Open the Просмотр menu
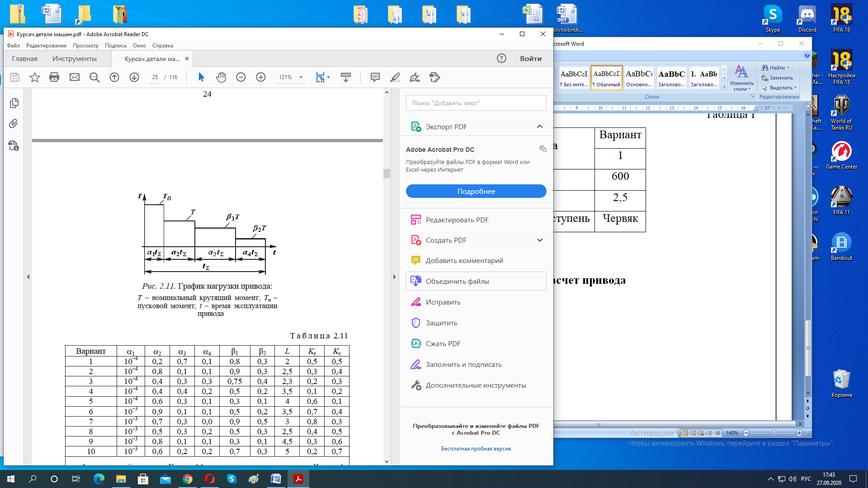Image resolution: width=868 pixels, height=488 pixels. pos(85,46)
